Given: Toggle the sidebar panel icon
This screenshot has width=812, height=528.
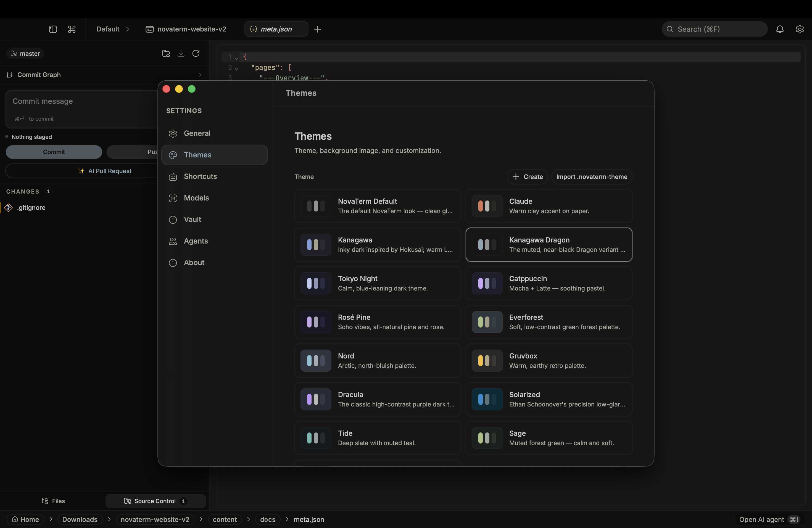Looking at the screenshot, I should tap(53, 29).
